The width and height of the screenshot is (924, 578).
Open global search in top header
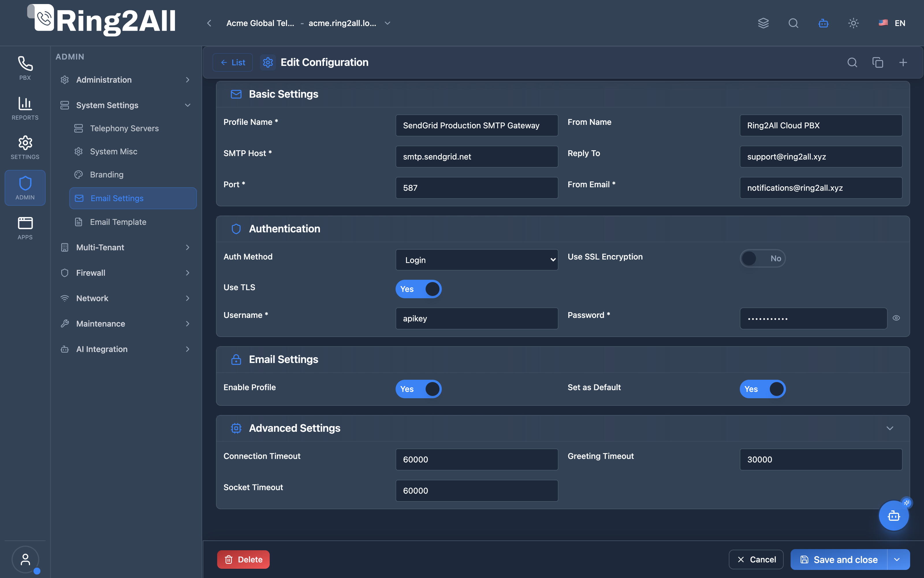(x=793, y=23)
